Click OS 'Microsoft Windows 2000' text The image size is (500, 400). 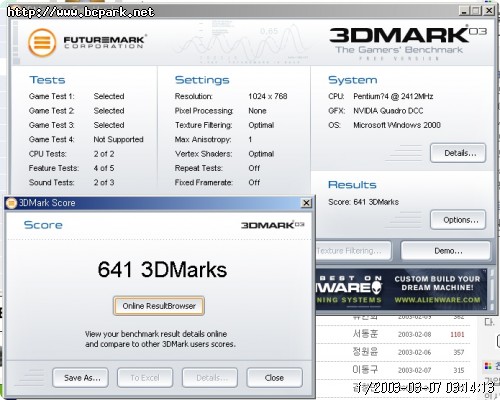pyautogui.click(x=397, y=125)
